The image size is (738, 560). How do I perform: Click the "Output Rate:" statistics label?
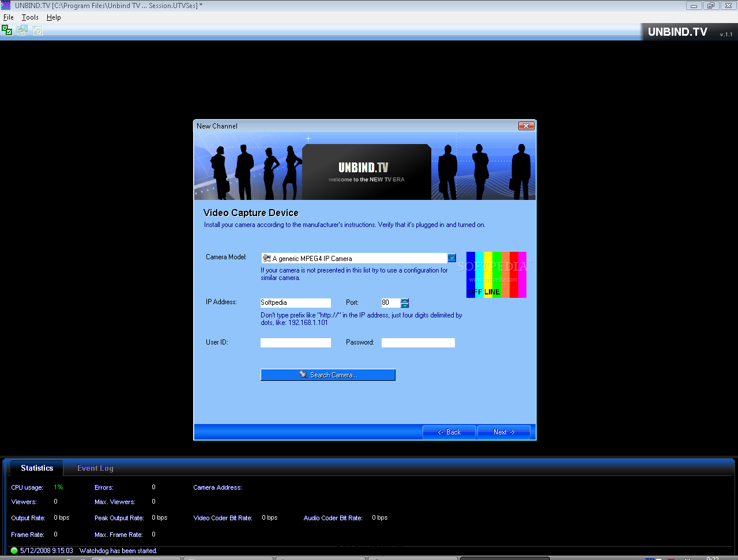28,518
